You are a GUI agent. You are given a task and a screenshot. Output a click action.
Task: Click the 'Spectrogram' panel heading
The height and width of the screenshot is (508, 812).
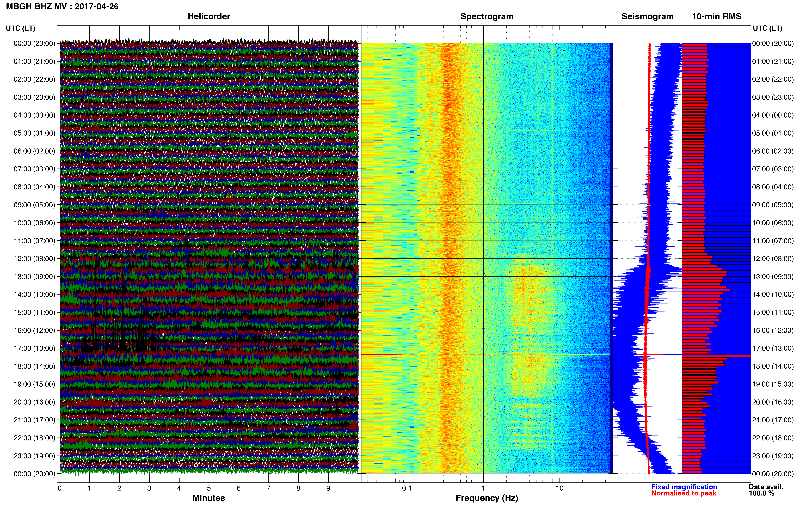(487, 16)
